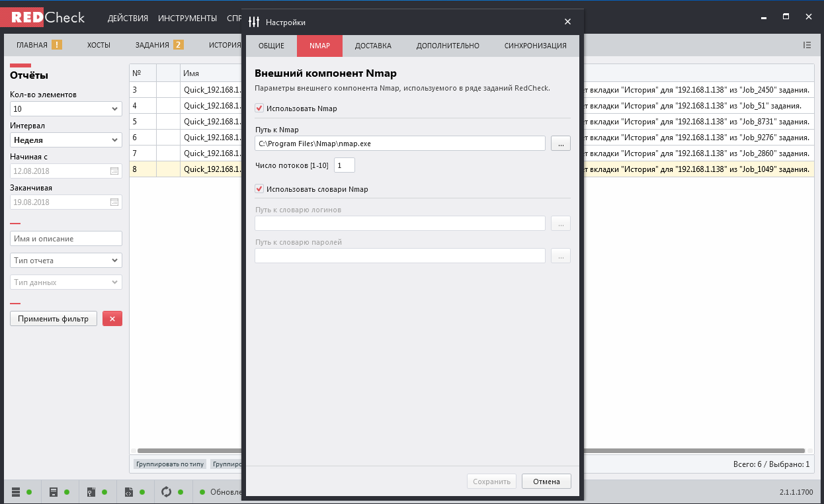Click the list view icon at top right
This screenshot has width=824, height=504.
point(807,45)
